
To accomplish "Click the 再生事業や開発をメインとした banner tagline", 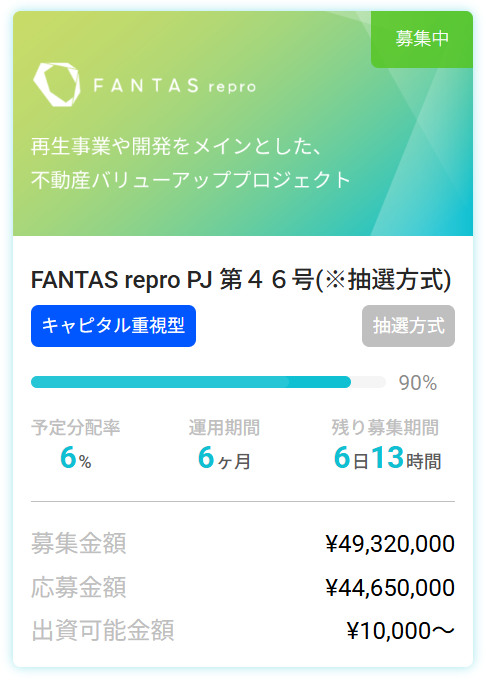I will pos(177,146).
